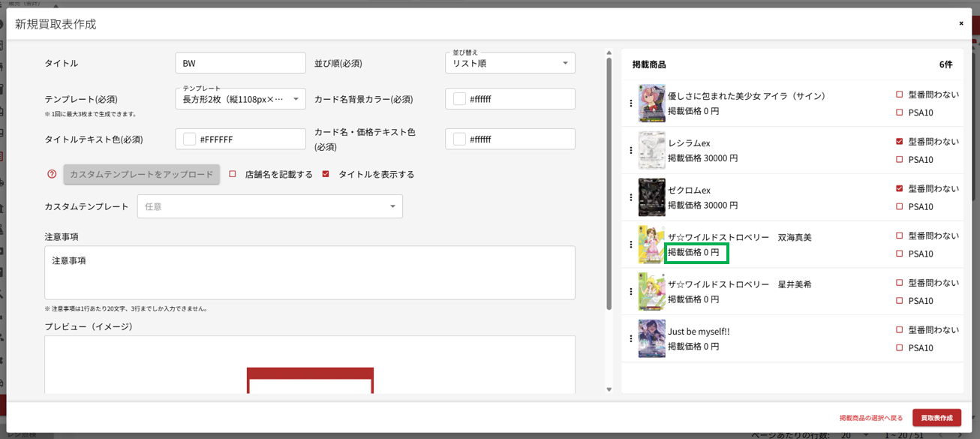
Task: Click 掲載商品の選択へ戻る link
Action: [870, 418]
